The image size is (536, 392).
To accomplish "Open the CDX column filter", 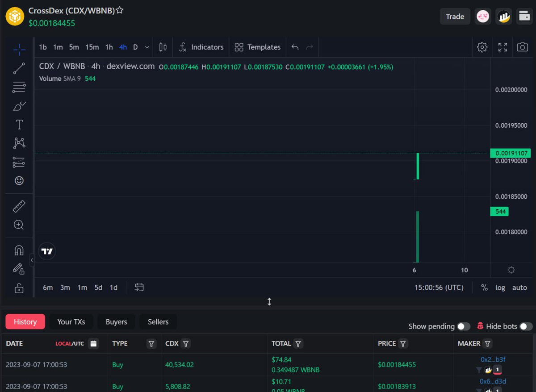I will pyautogui.click(x=185, y=343).
